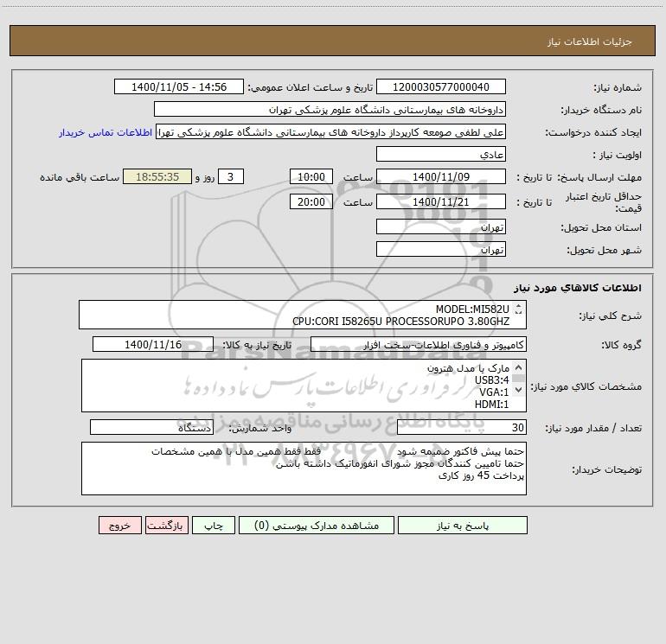Click the ایجاد کننده درخواست field
Screen dimensions: 666x644
[331, 132]
